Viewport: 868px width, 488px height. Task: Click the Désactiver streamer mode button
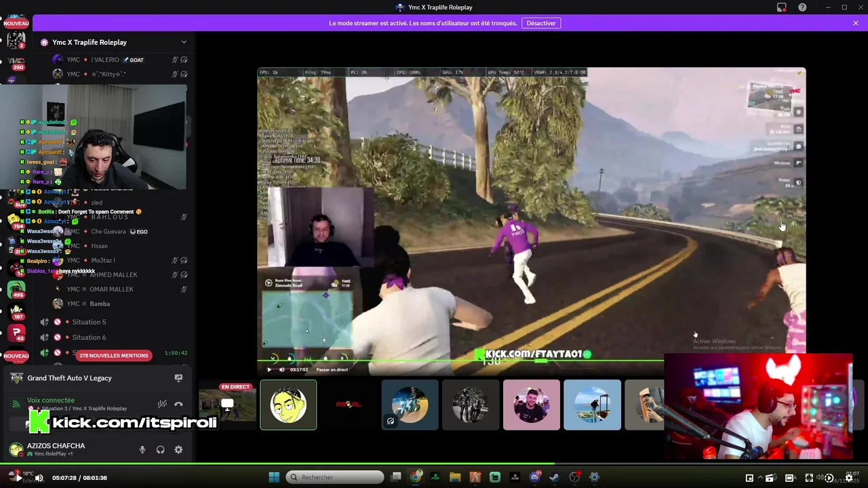click(x=541, y=23)
